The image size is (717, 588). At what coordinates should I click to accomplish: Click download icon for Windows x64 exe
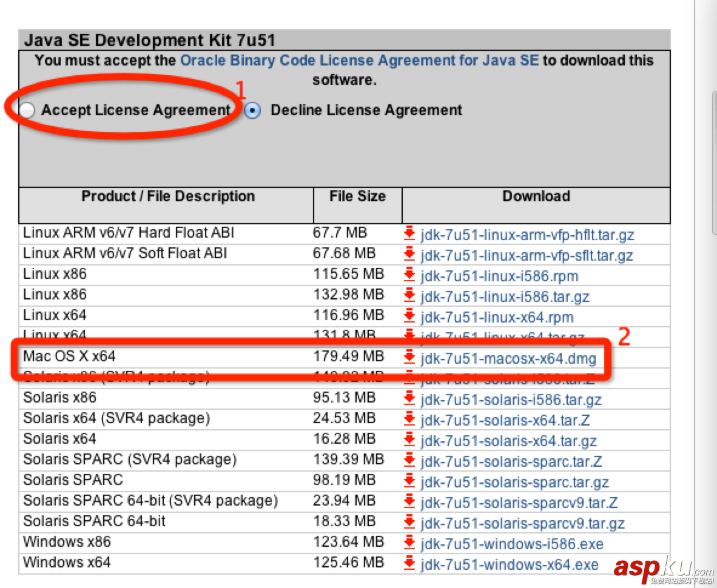tap(409, 564)
